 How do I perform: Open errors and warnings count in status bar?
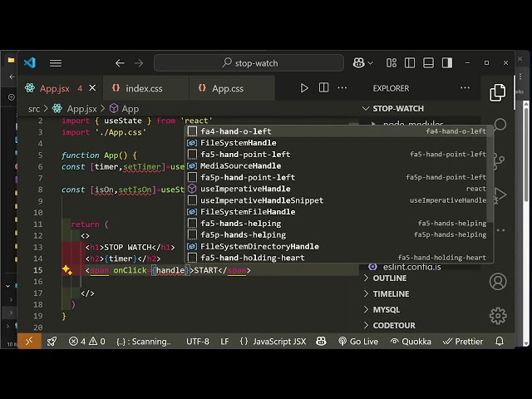86,342
